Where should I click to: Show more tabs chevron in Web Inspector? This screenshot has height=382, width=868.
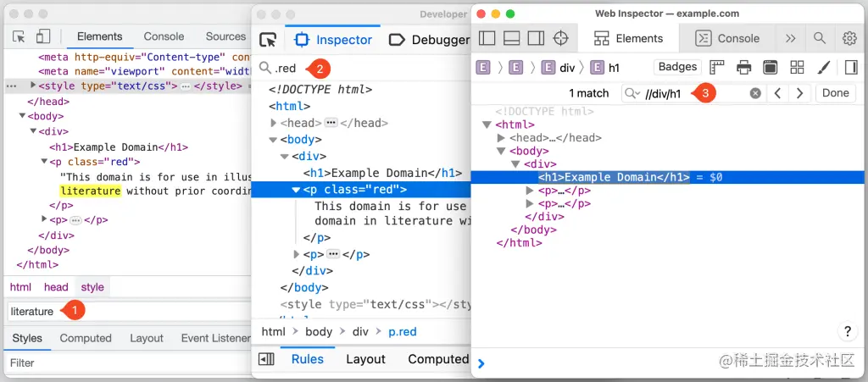(x=791, y=38)
